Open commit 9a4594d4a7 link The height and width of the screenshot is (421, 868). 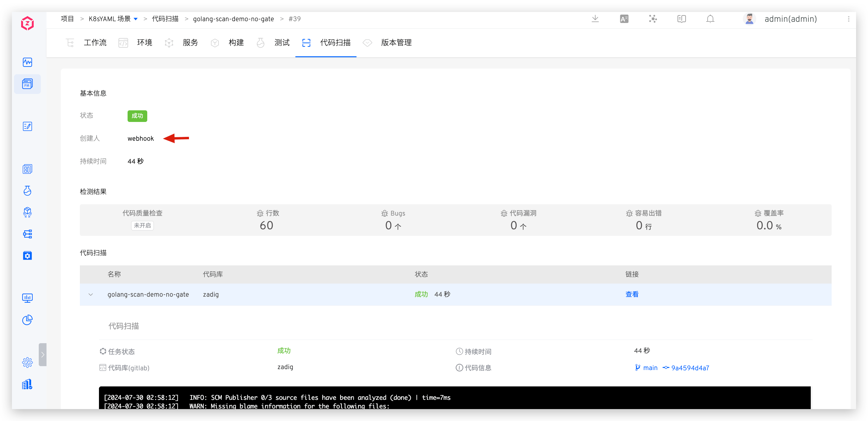[x=690, y=368]
